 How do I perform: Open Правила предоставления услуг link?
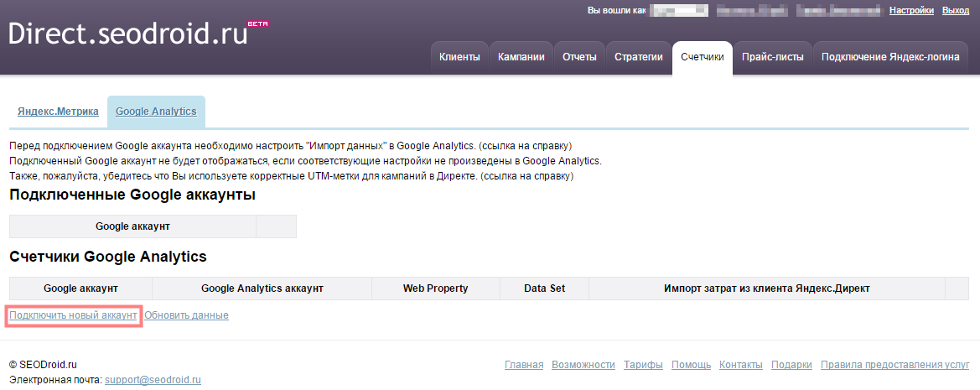coord(895,365)
